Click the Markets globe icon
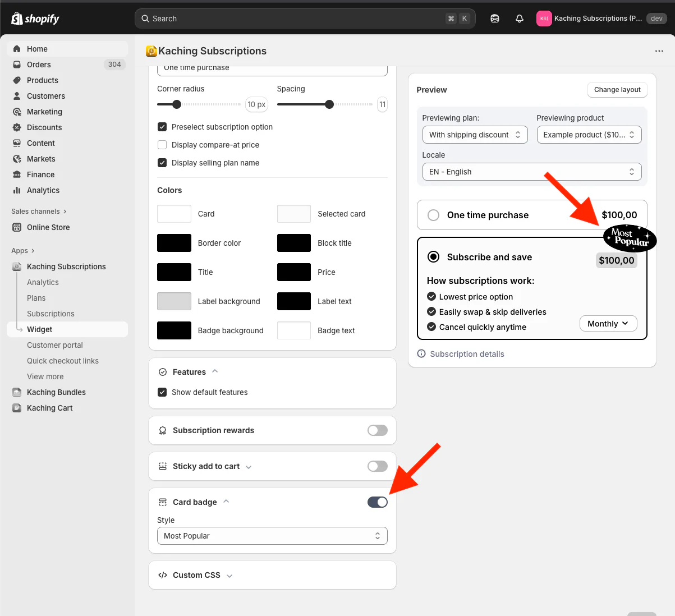Viewport: 675px width, 616px height. click(x=17, y=159)
